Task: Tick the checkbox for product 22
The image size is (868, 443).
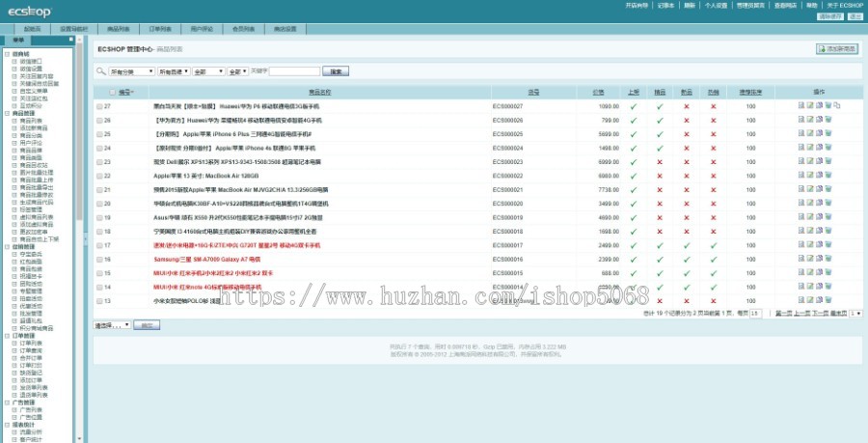Action: (99, 176)
